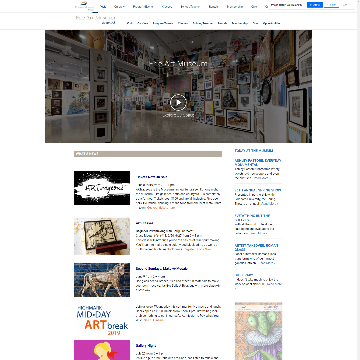Image resolution: width=360 pixels, height=360 pixels.
Task: Click the Hicks Art Museum title over video
Action: point(178,64)
